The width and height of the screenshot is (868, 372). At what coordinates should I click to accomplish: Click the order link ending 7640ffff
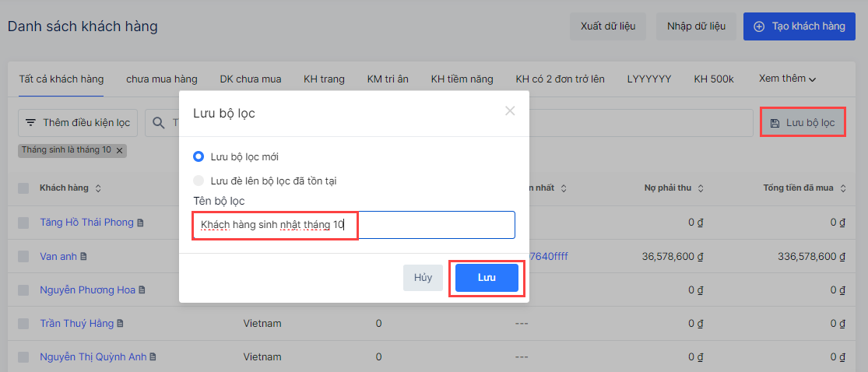(x=548, y=256)
